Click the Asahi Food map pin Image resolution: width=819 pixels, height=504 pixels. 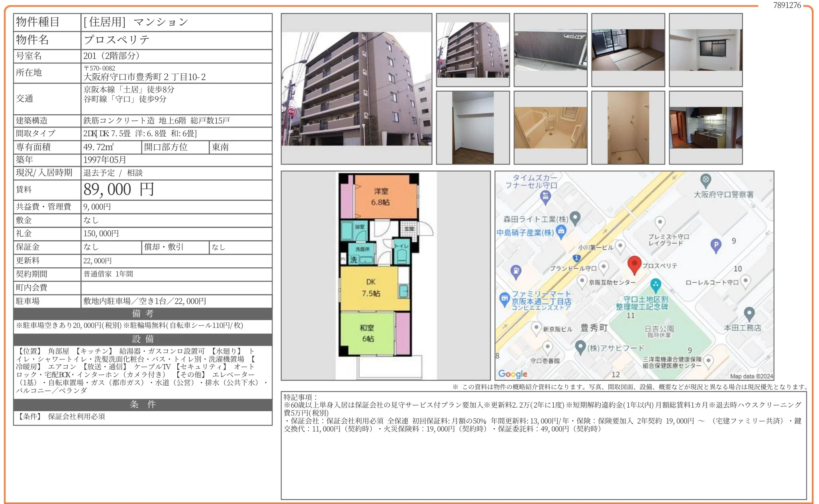point(580,346)
